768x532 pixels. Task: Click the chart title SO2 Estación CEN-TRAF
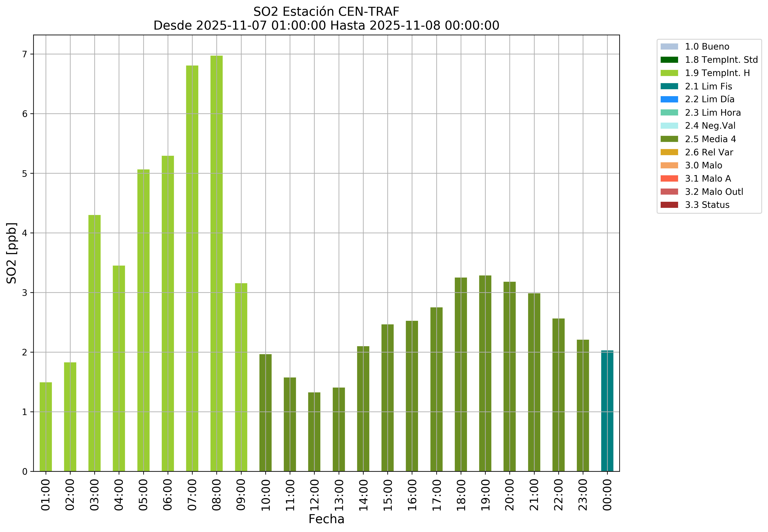tap(326, 12)
